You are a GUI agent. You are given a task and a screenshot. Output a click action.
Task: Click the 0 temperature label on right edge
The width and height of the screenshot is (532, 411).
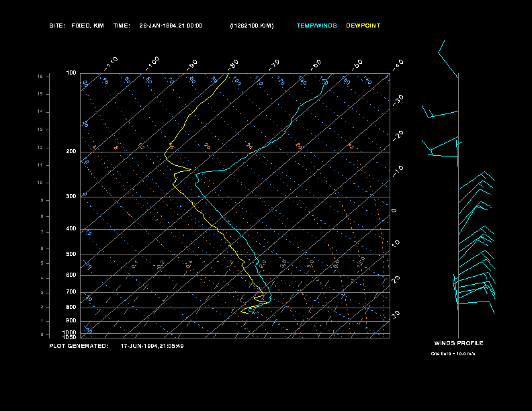coord(394,211)
